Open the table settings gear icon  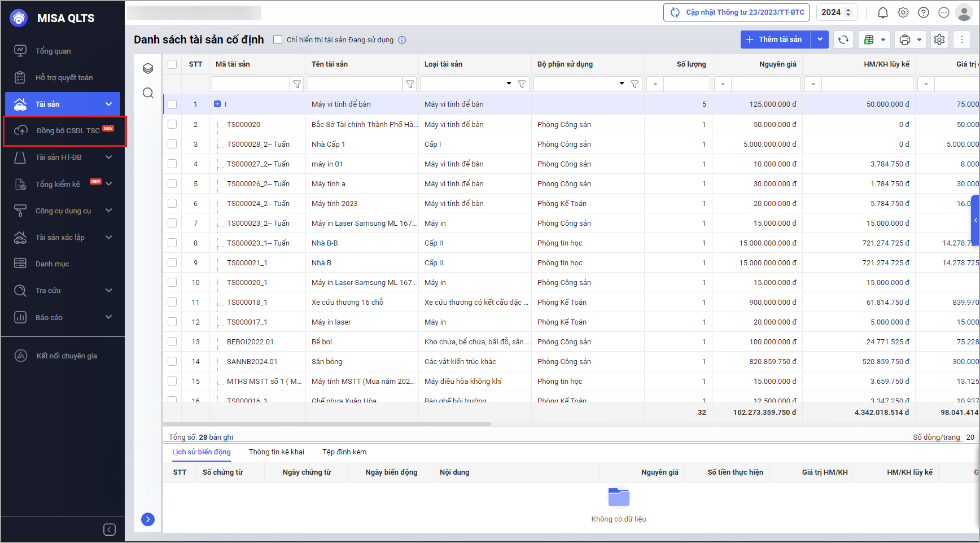(939, 40)
